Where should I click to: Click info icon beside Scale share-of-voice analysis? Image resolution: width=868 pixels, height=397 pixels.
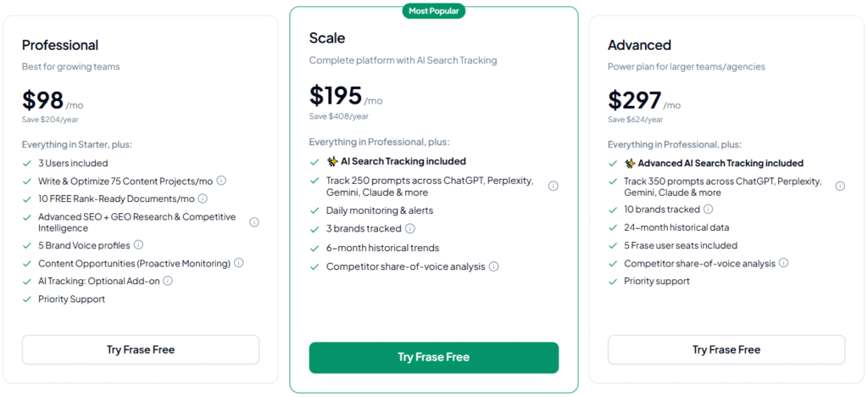click(x=493, y=266)
